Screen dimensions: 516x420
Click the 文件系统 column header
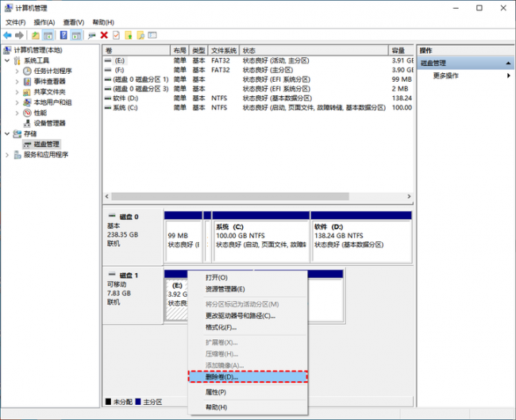coord(224,50)
